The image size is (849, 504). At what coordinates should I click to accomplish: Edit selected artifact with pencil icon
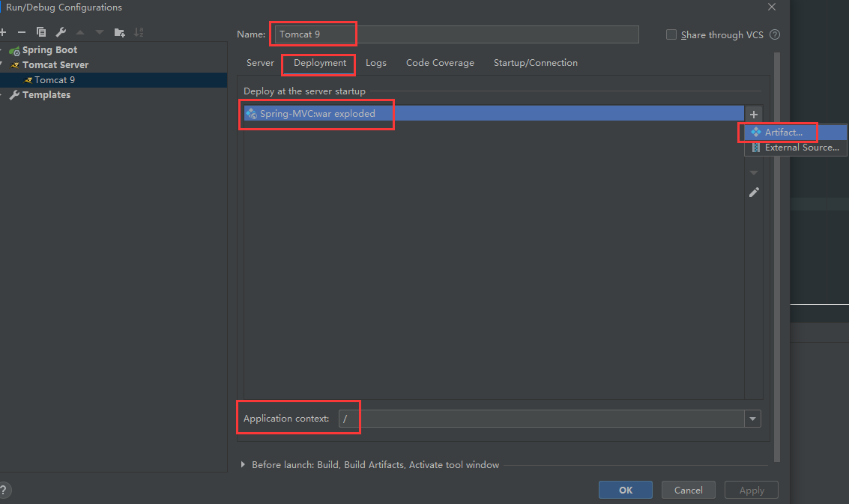pyautogui.click(x=754, y=192)
